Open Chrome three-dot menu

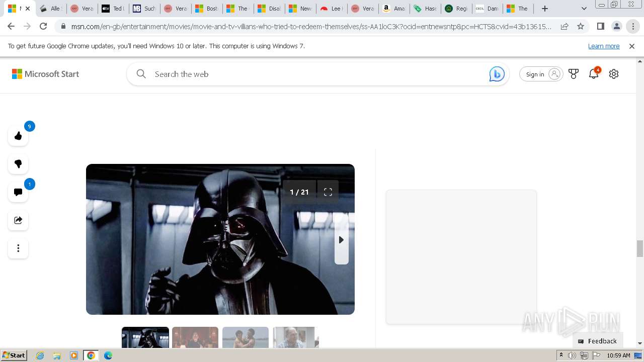(633, 26)
